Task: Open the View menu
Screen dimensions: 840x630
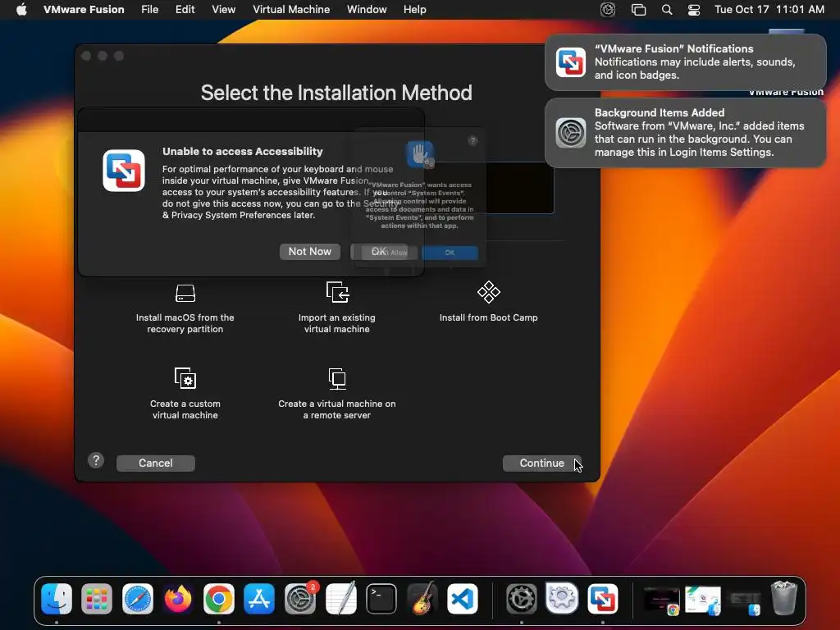Action: coord(223,10)
